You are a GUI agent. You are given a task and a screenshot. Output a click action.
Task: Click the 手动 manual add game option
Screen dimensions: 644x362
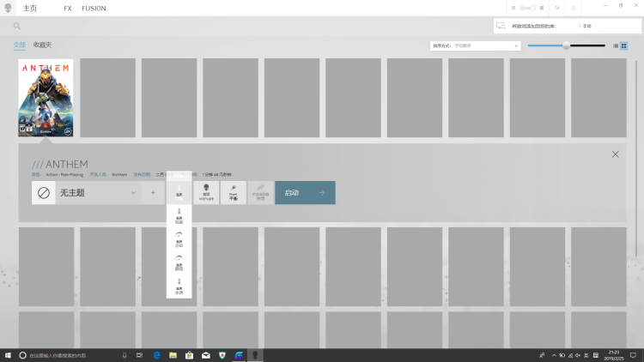click(585, 26)
